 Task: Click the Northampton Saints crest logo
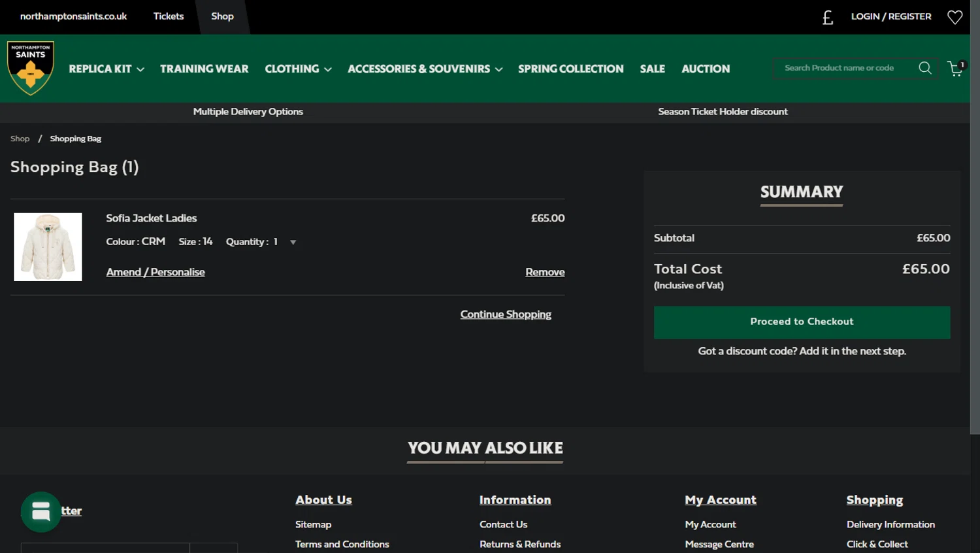[31, 68]
